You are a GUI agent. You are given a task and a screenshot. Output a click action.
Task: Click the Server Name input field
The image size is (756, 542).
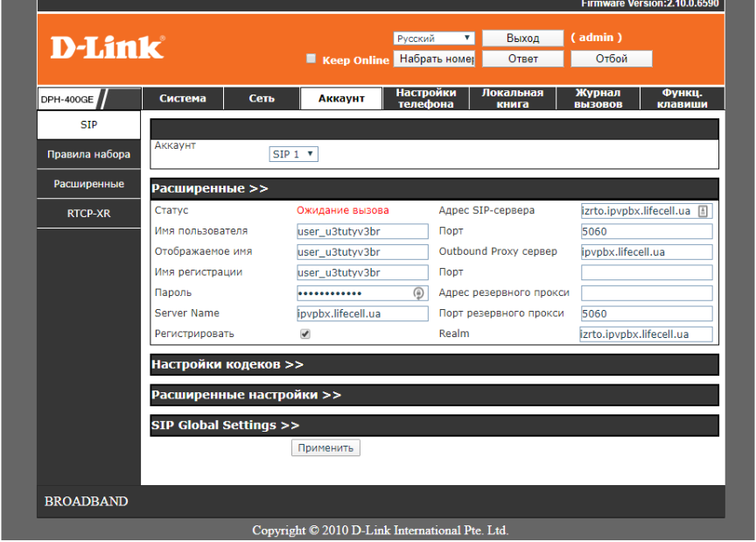(x=362, y=313)
